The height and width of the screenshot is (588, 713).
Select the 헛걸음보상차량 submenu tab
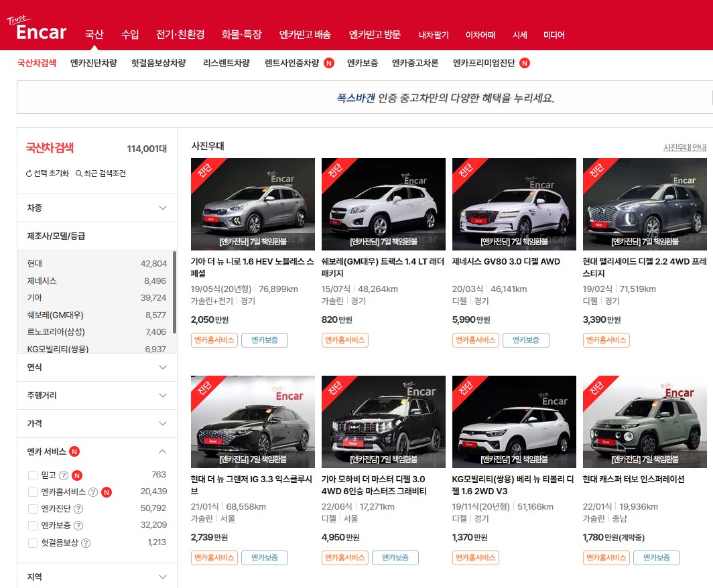pos(158,63)
